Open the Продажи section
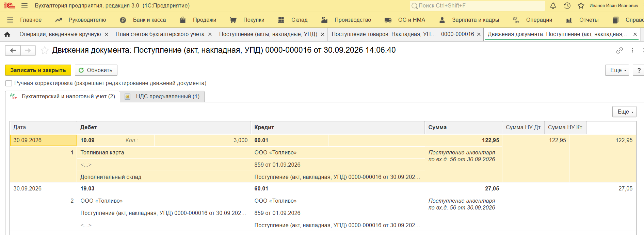The image size is (644, 235). pos(198,20)
